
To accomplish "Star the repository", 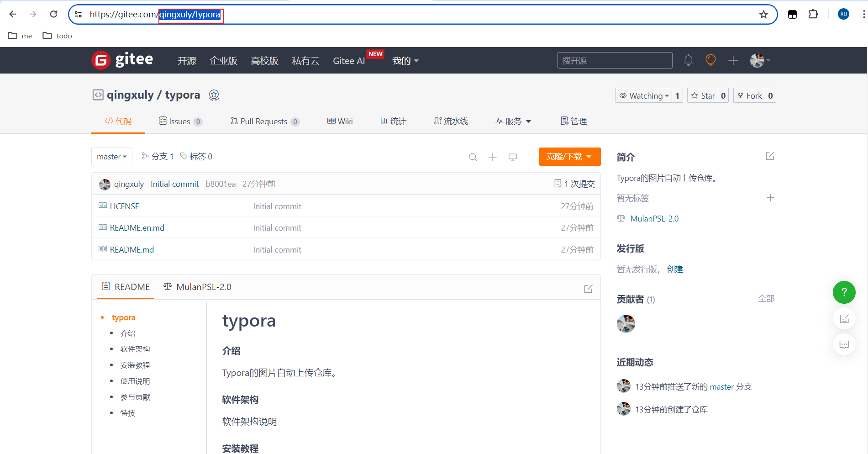I will click(703, 95).
